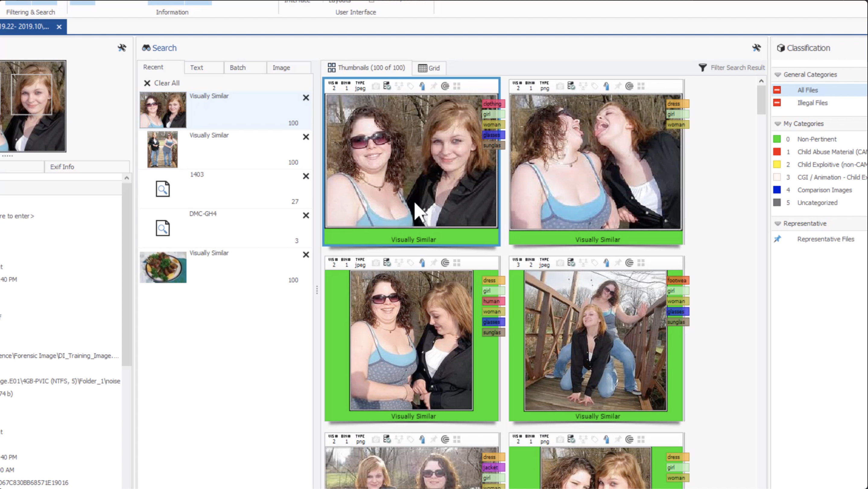
Task: Select the gray Uncategorized swatch
Action: (x=777, y=203)
